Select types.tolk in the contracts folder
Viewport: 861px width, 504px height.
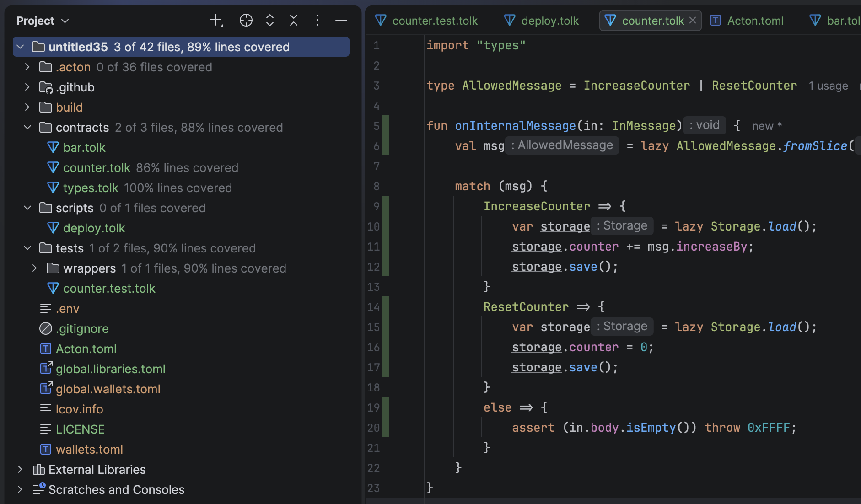click(x=91, y=188)
